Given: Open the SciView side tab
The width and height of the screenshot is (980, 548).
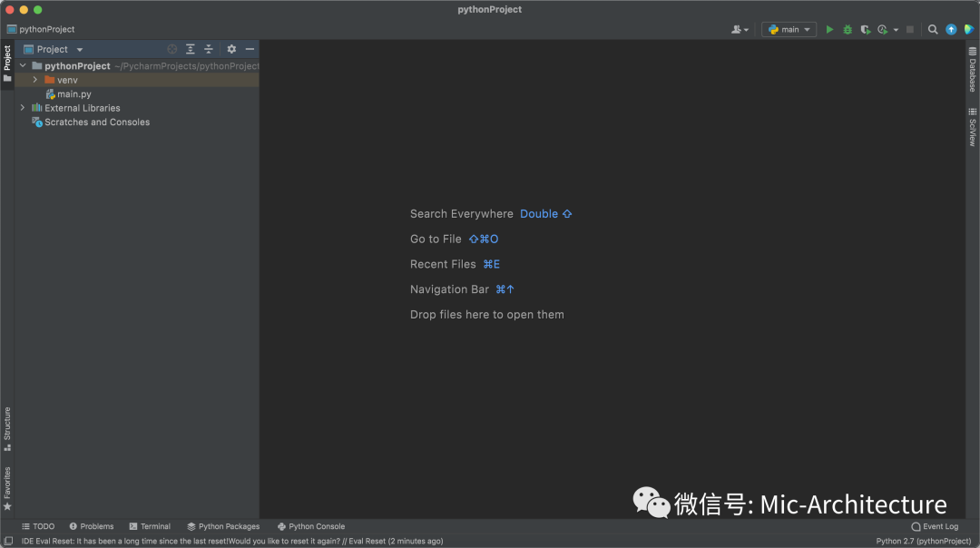Looking at the screenshot, I should [x=973, y=127].
